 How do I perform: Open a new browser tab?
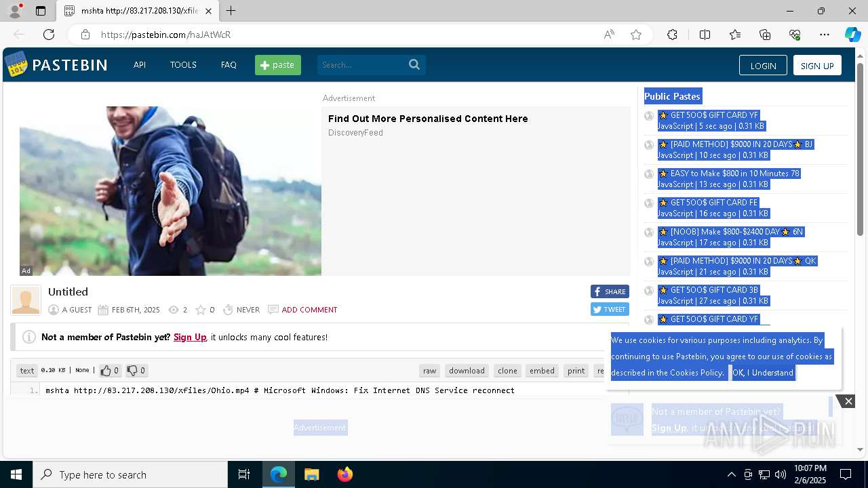point(231,11)
